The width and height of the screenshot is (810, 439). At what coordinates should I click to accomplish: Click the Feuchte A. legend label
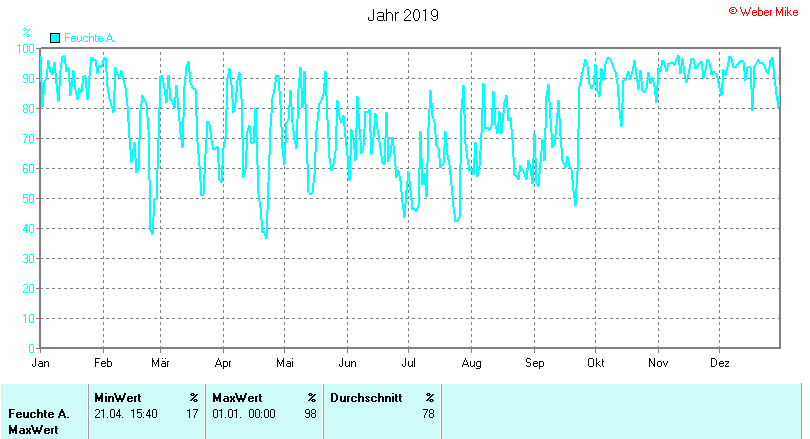[90, 38]
